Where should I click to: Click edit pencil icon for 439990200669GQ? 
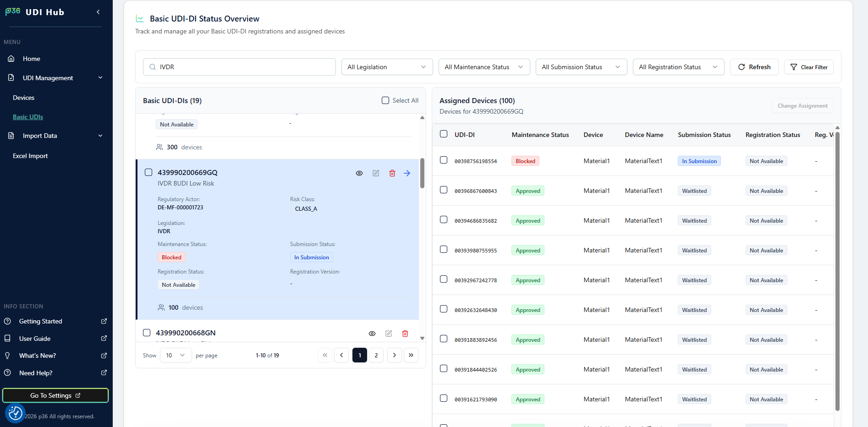(x=376, y=173)
